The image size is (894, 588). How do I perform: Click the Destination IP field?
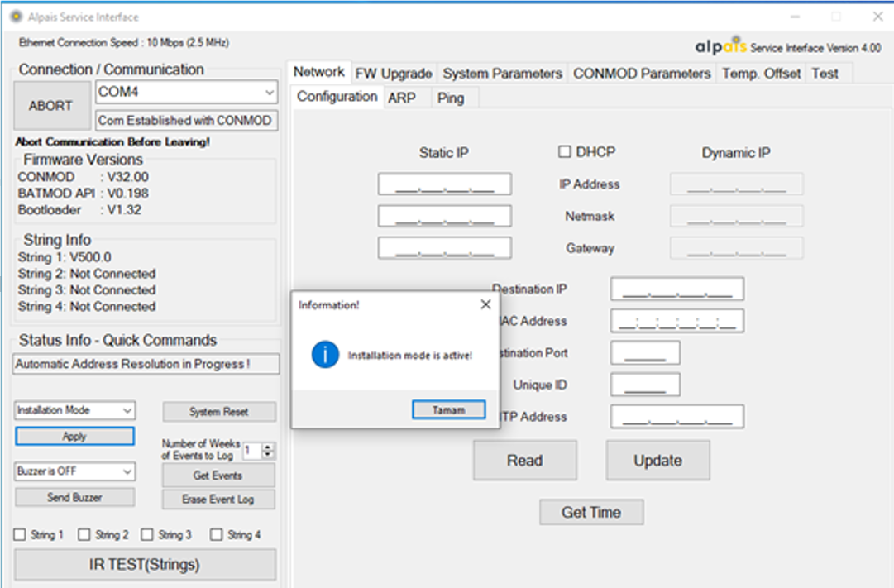tap(677, 289)
